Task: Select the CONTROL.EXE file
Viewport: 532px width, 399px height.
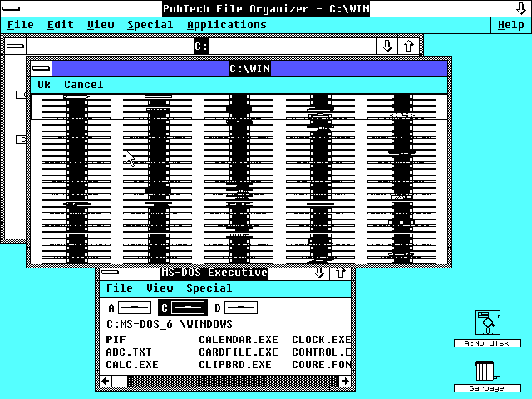Action: click(x=322, y=352)
